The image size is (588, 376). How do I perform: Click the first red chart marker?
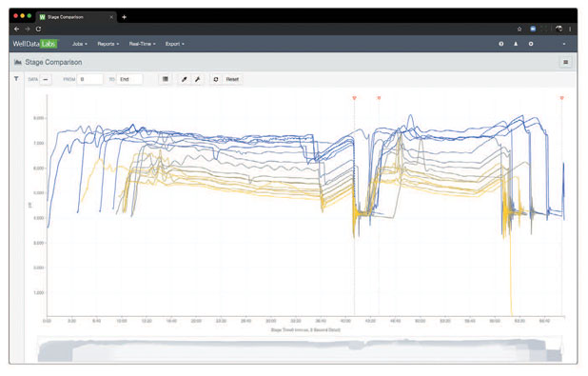354,98
